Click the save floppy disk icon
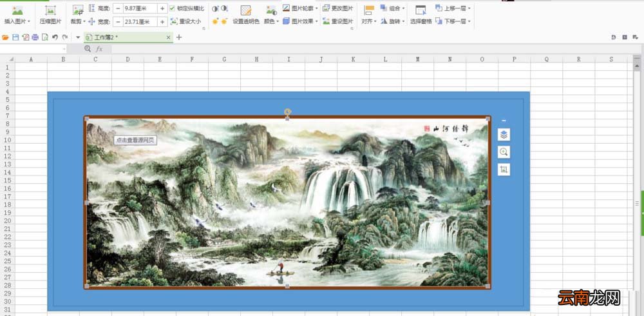The width and height of the screenshot is (644, 316). coord(15,37)
